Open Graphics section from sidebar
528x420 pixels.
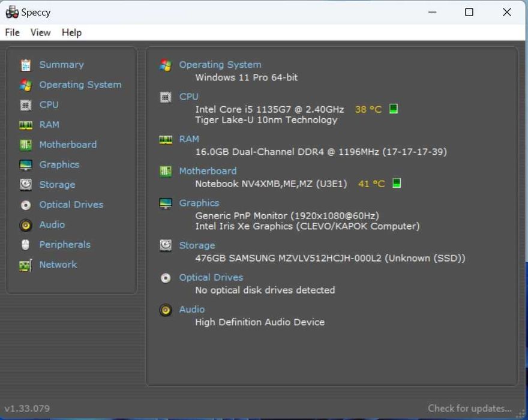point(59,164)
